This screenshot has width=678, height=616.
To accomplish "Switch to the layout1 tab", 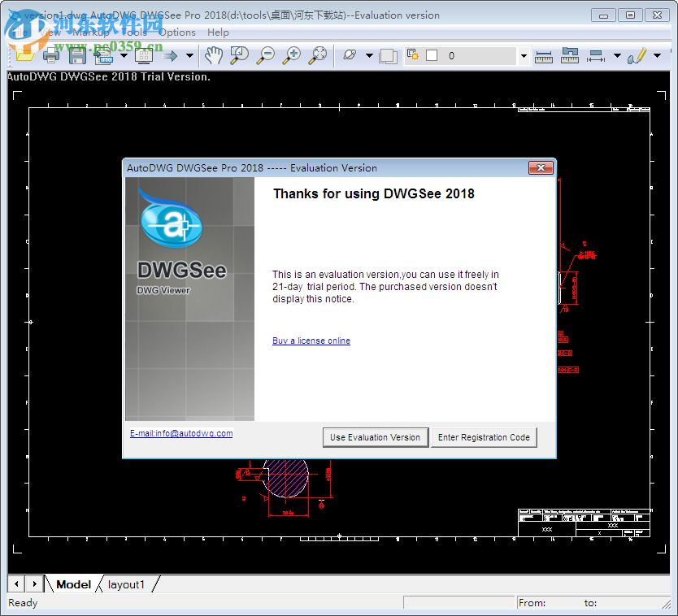I will click(126, 584).
